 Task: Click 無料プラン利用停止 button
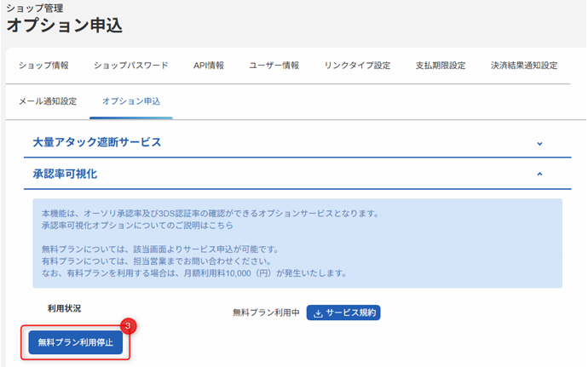tap(75, 342)
